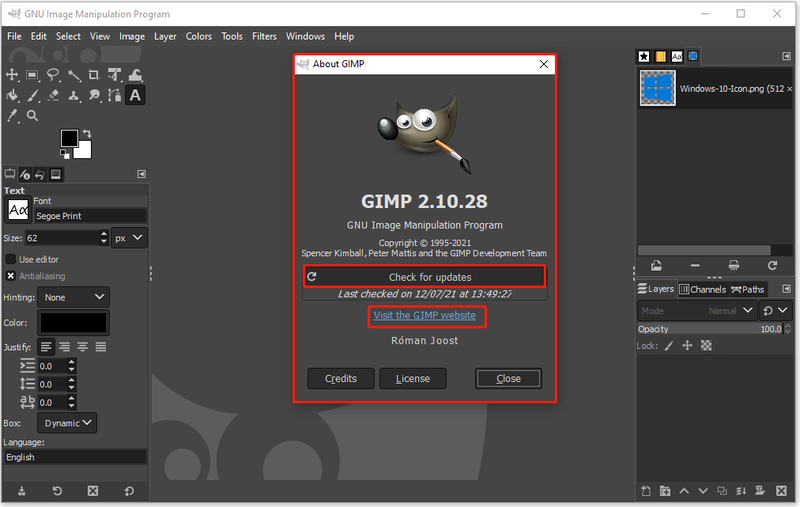Delete tool preset icon at bottom
The image size is (800, 507).
coord(93,491)
